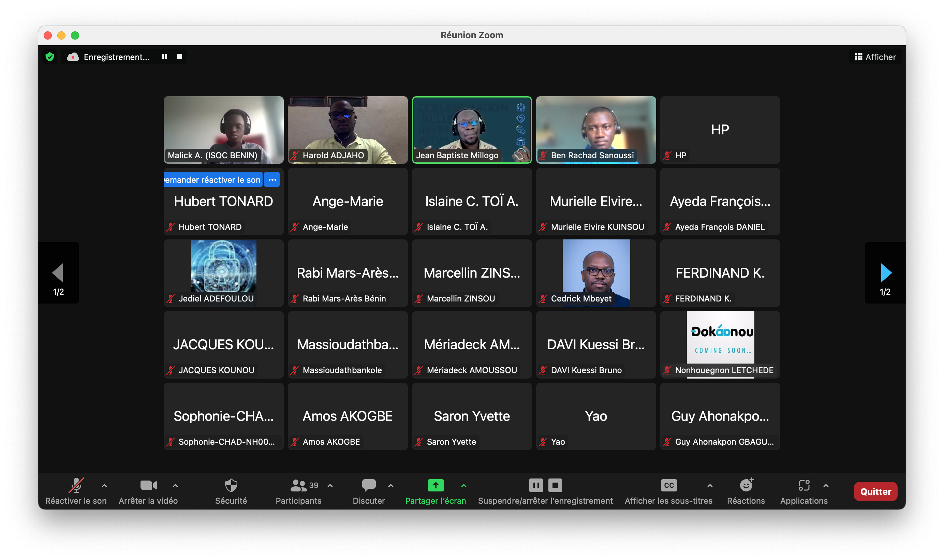The image size is (944, 560).
Task: Click yellow minimize window button
Action: pyautogui.click(x=61, y=35)
